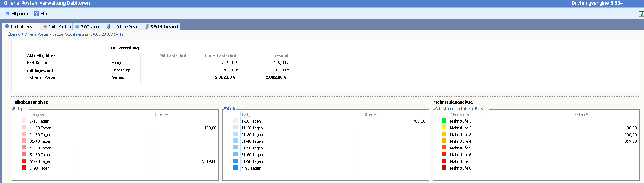Click the Mahnstufe column header
Image resolution: width=644 pixels, height=183 pixels.
point(460,114)
